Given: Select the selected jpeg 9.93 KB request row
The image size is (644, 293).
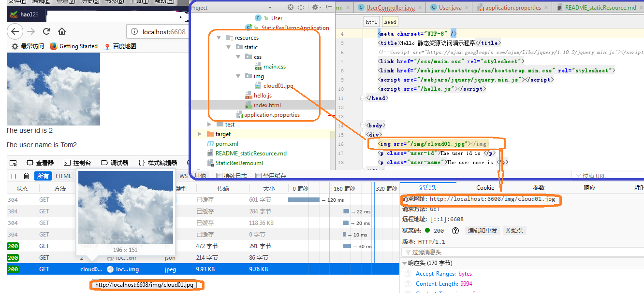Looking at the screenshot, I should 204,269.
